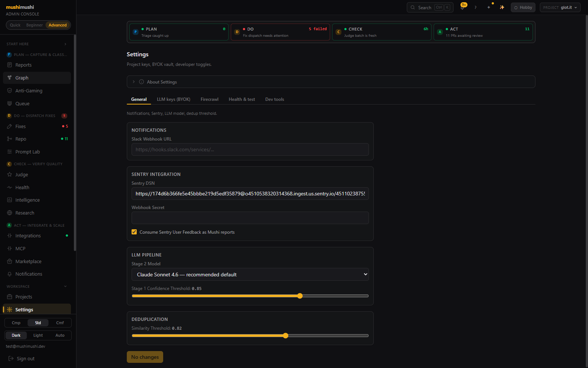
Task: Open Reports in the sidebar
Action: tap(37, 65)
